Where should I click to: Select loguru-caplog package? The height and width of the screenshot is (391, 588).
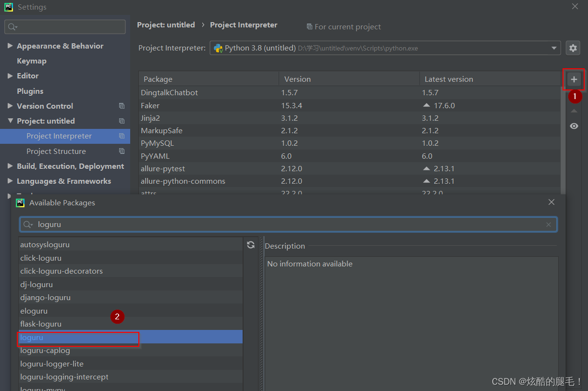(x=131, y=350)
